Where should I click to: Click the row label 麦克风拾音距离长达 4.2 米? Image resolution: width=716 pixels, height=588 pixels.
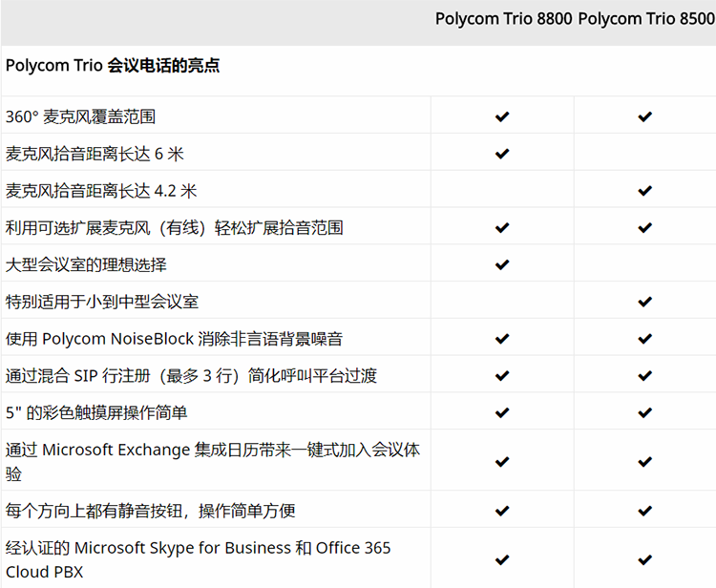(101, 191)
